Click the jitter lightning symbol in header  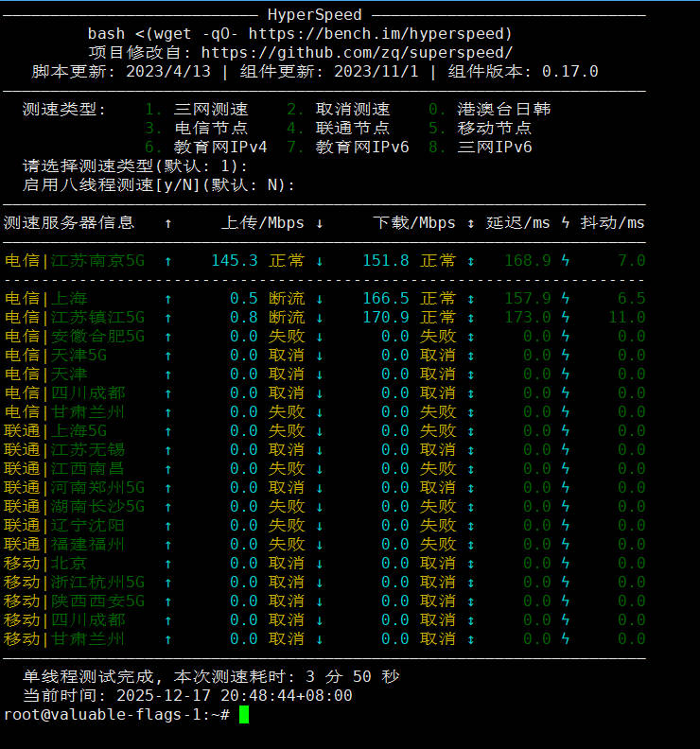click(x=566, y=223)
